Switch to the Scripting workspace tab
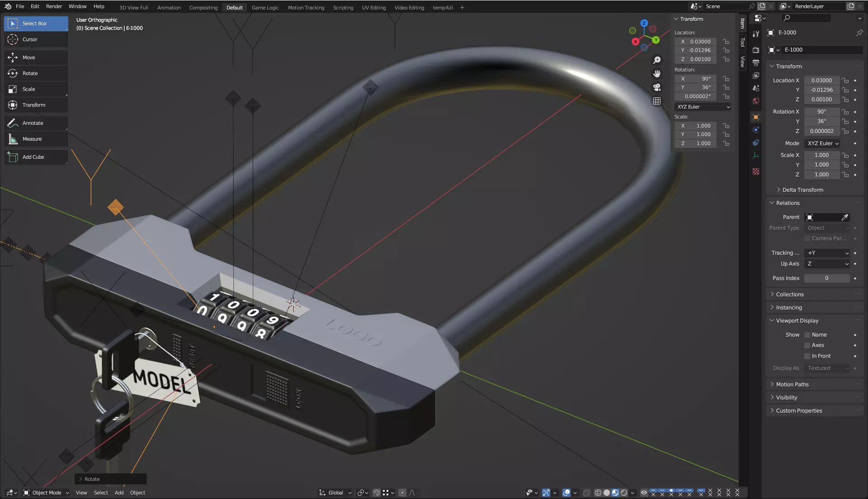Viewport: 868px width, 499px height. point(343,8)
